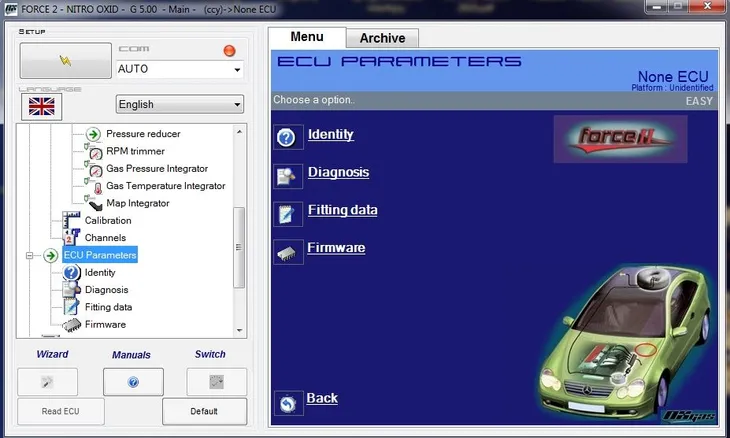
Task: Click the UK flag language icon
Action: point(41,106)
